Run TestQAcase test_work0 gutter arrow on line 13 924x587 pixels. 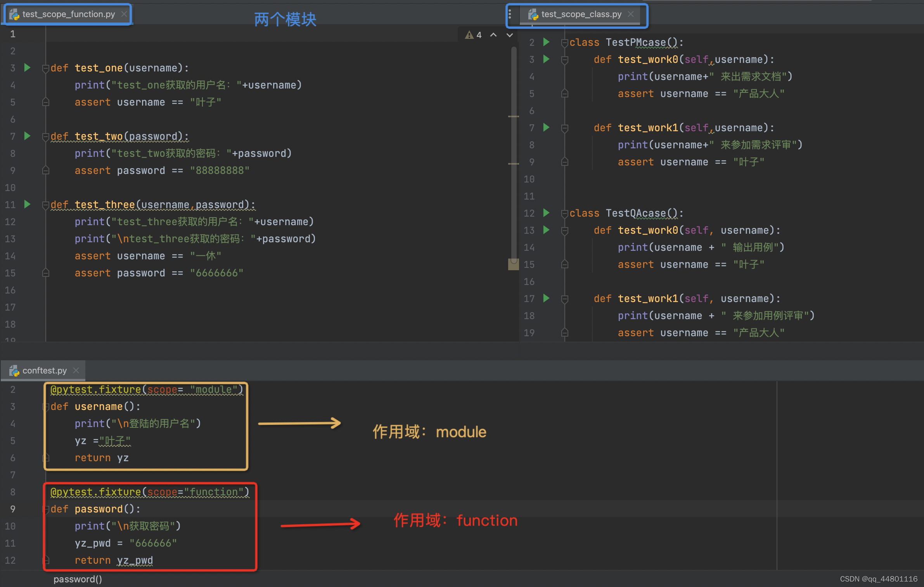(546, 230)
